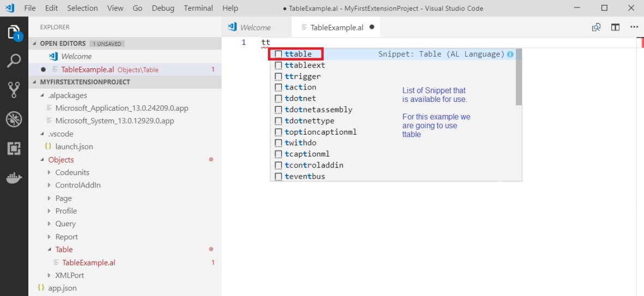Click the Show Opened Editors icon
The image size is (644, 296).
(597, 27)
